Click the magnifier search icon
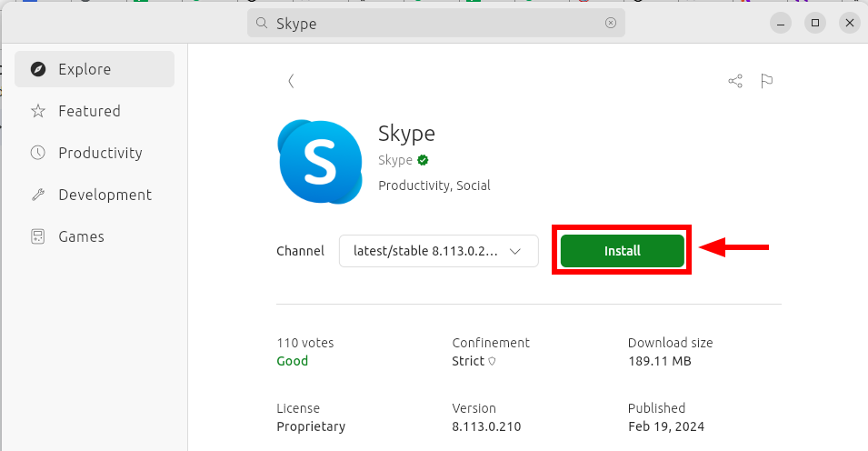868x451 pixels. [x=262, y=23]
